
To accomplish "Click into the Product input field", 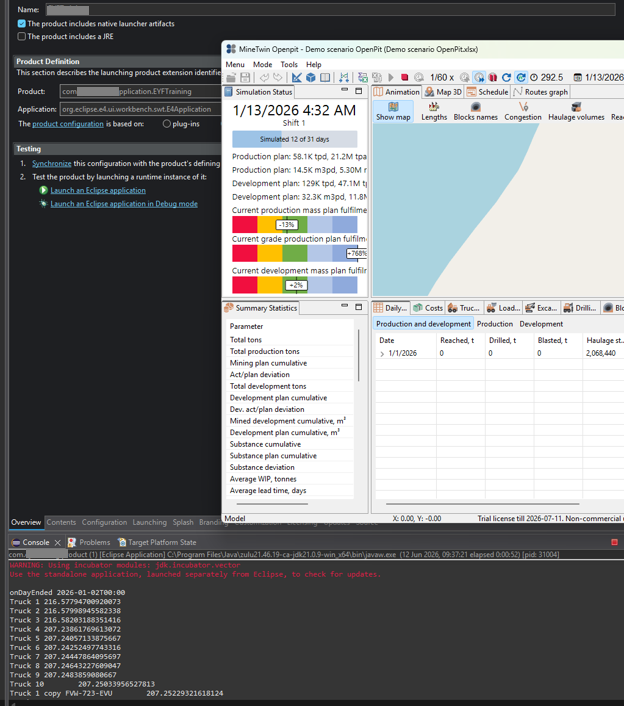I will 140,91.
